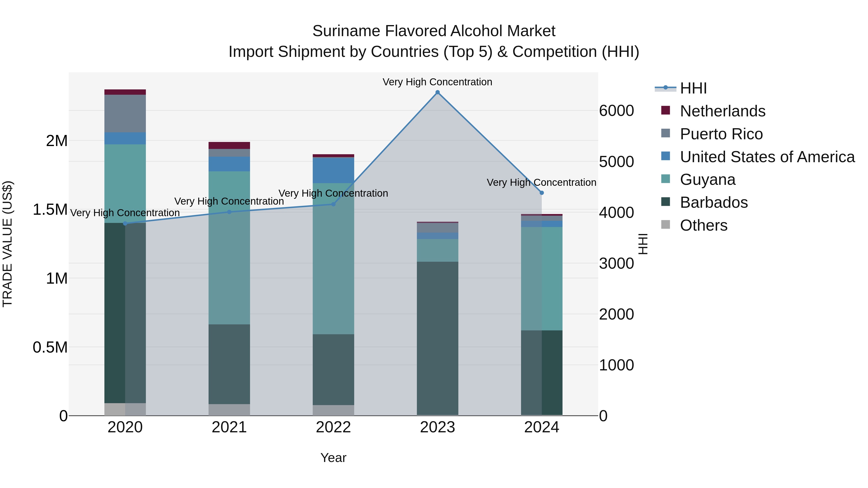
Task: Toggle United States of America legend entry
Action: [758, 157]
